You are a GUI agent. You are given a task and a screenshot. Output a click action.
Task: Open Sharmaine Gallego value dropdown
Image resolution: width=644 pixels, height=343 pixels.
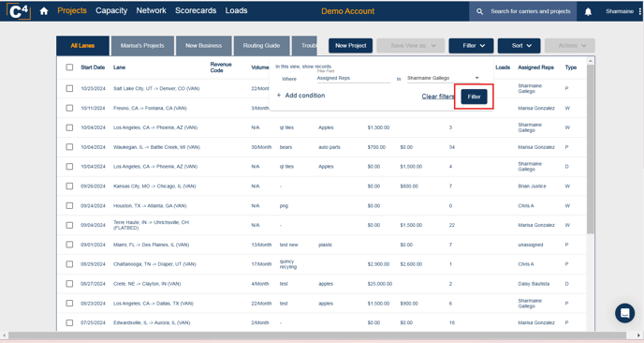click(444, 78)
